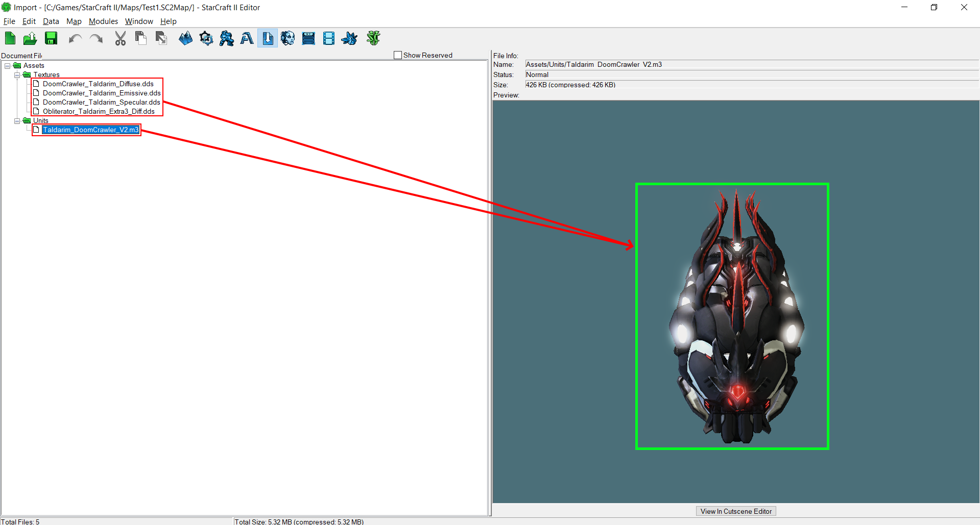Open the Terrain Editor module icon
980x525 pixels.
click(x=185, y=38)
